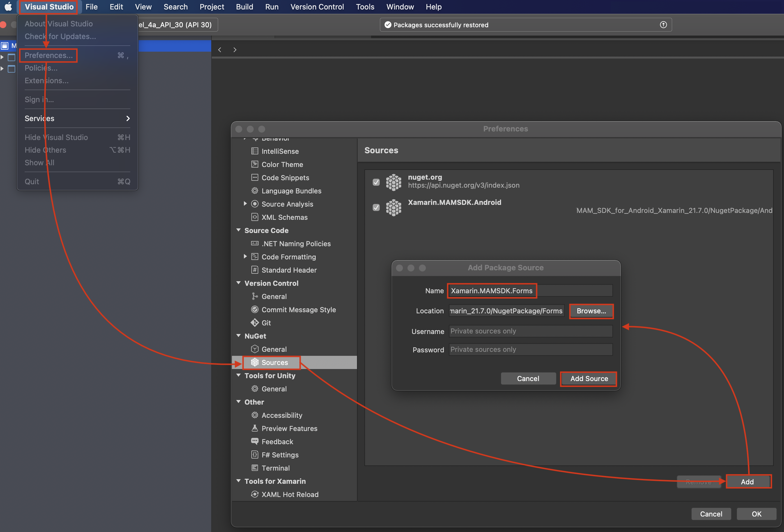Collapse the Version Control section
Viewport: 784px width, 532px height.
pyautogui.click(x=238, y=283)
